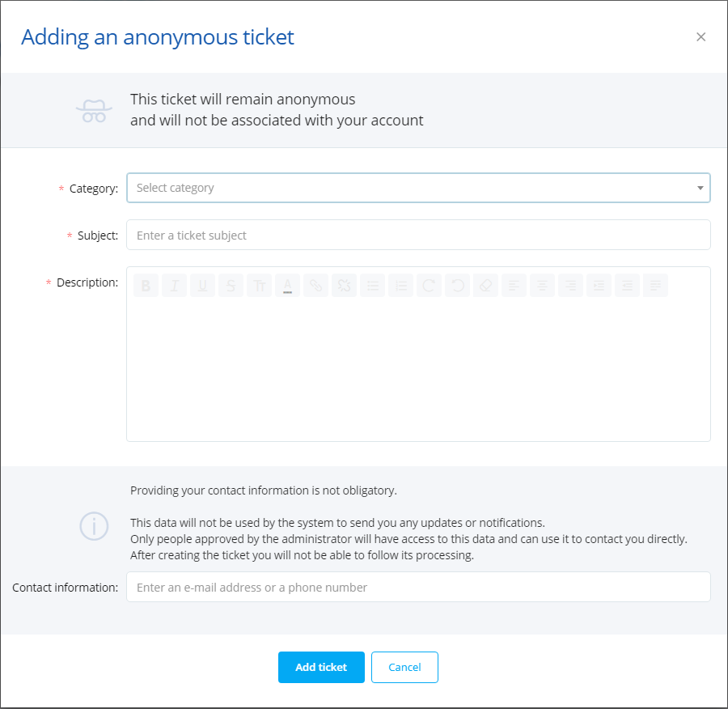728x709 pixels.
Task: Toggle underline formatting button
Action: (202, 285)
